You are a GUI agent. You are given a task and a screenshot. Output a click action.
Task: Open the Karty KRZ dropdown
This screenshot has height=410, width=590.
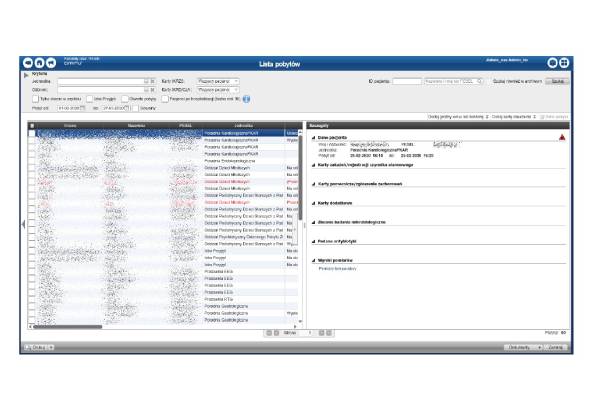click(x=218, y=81)
